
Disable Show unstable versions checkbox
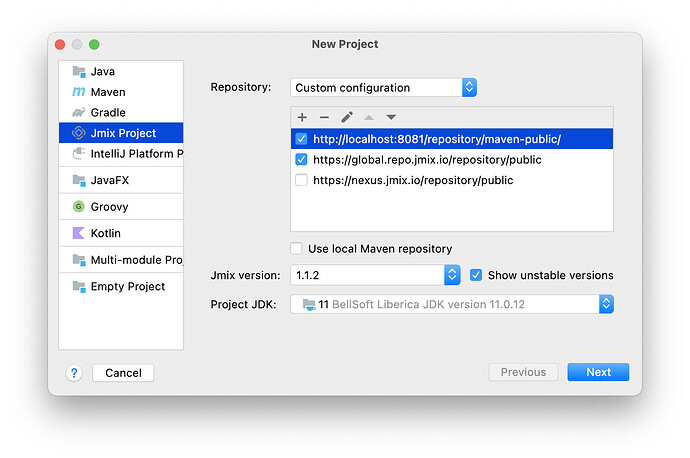pos(476,275)
